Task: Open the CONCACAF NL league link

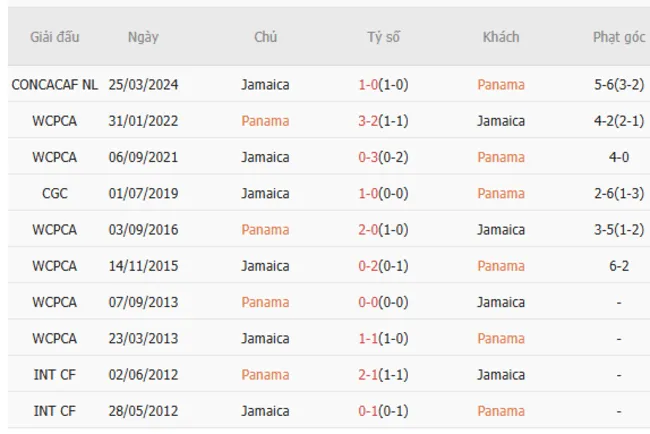Action: [x=55, y=85]
